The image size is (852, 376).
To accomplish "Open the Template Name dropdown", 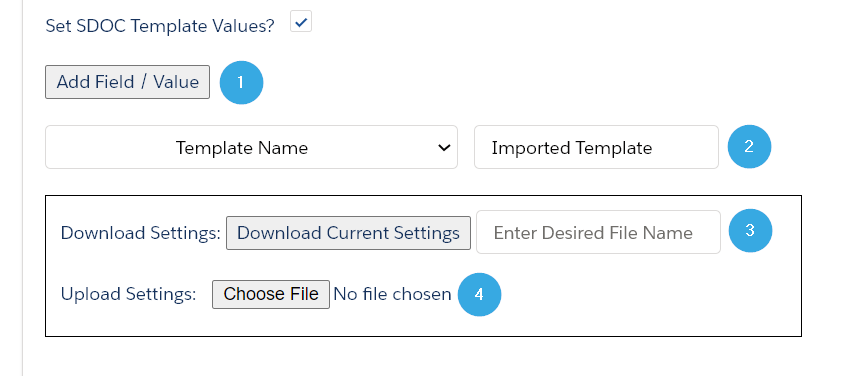I will [x=252, y=147].
